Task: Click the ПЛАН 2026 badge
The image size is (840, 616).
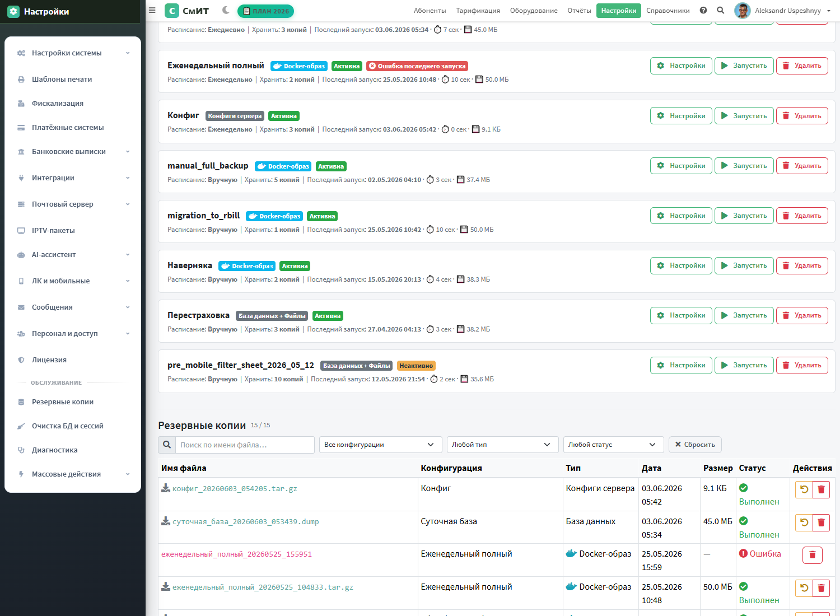Action: [x=265, y=11]
